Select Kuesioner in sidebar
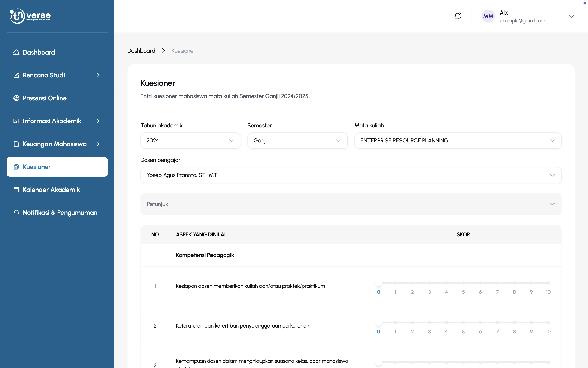The image size is (588, 368). (x=57, y=167)
